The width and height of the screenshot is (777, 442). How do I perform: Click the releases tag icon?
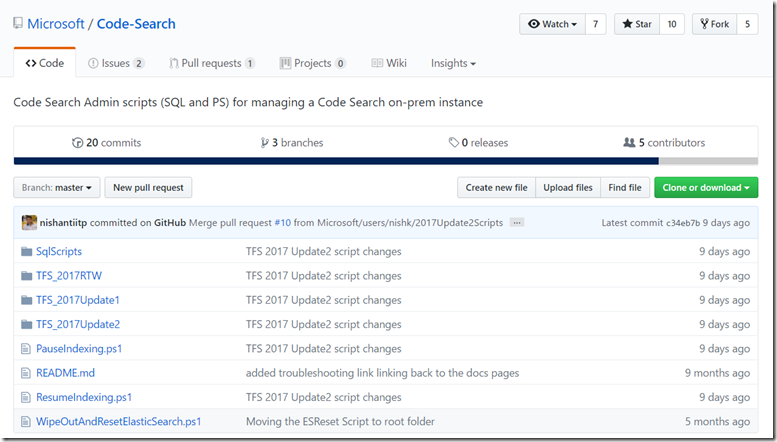[x=453, y=143]
